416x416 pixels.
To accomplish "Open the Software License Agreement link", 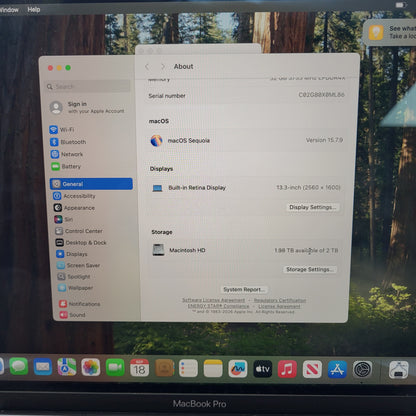I will pos(213,300).
